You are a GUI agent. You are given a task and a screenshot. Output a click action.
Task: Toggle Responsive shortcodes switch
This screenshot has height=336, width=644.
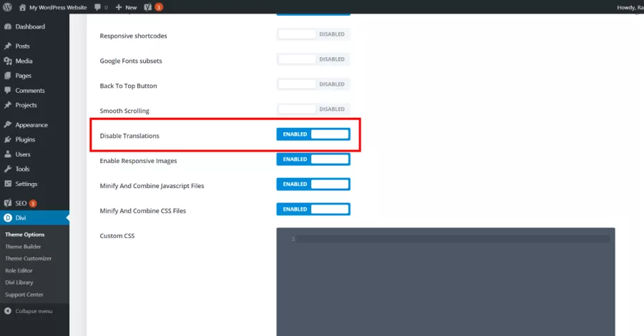coord(313,34)
